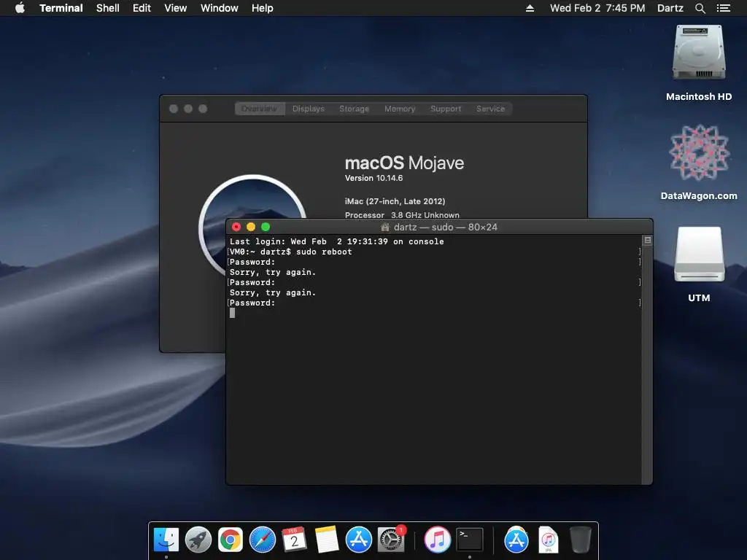This screenshot has width=747, height=560.
Task: Open the View menu
Action: 175,8
